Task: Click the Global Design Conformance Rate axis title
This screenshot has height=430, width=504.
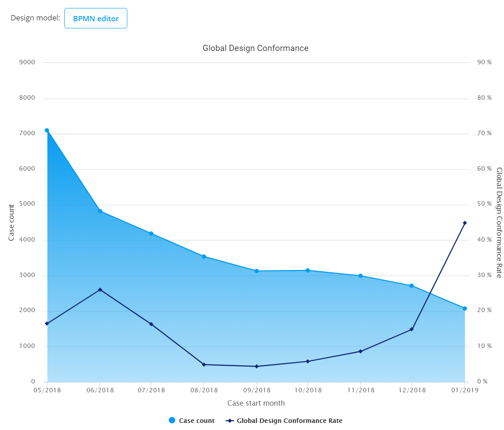Action: pos(499,223)
